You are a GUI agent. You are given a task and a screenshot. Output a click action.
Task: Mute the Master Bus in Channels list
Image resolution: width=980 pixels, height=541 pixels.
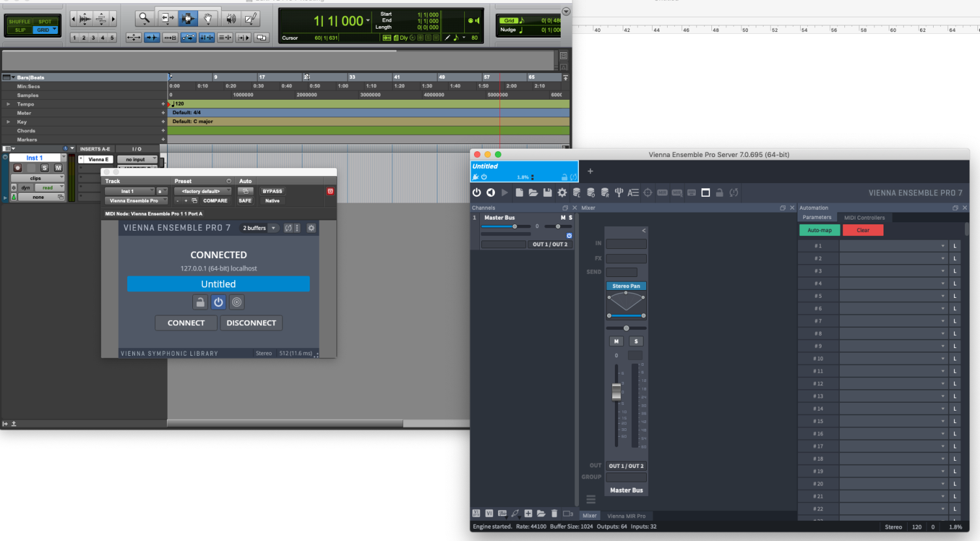point(563,218)
